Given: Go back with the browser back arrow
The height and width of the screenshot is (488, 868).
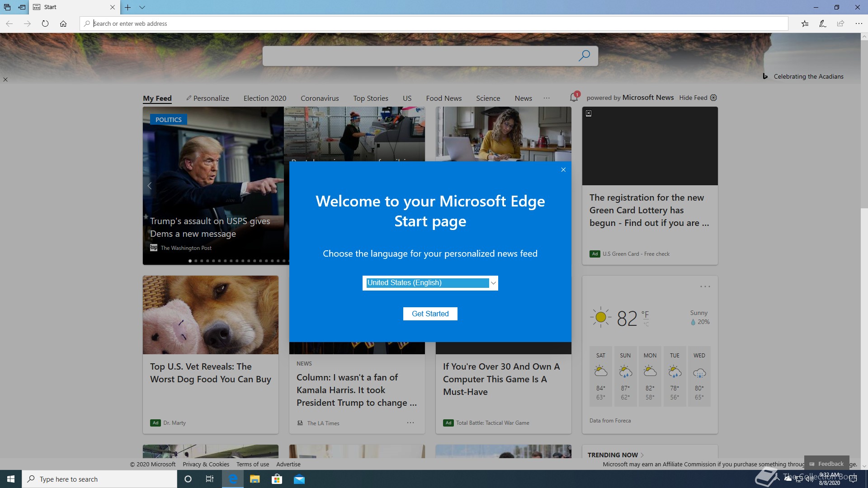Looking at the screenshot, I should click(x=9, y=23).
